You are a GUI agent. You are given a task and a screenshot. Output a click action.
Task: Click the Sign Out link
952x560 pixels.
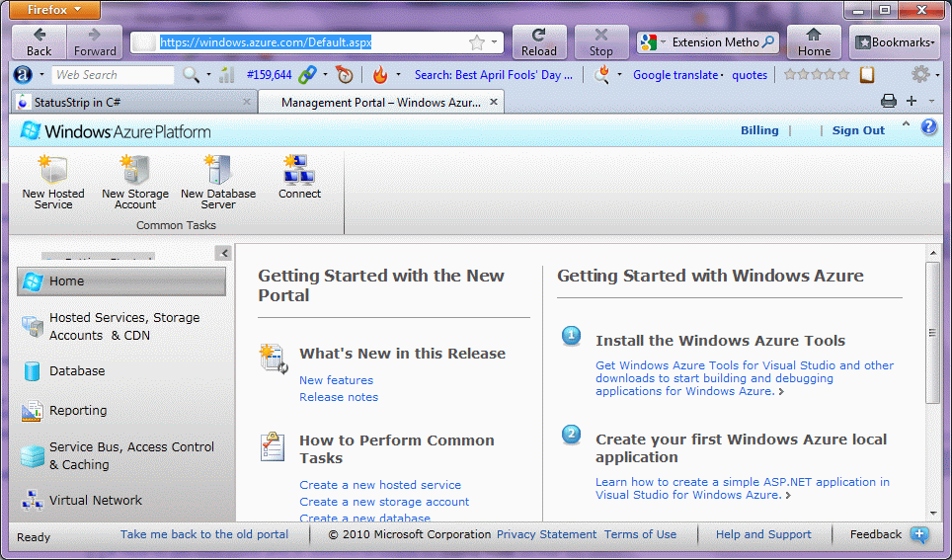pyautogui.click(x=858, y=130)
